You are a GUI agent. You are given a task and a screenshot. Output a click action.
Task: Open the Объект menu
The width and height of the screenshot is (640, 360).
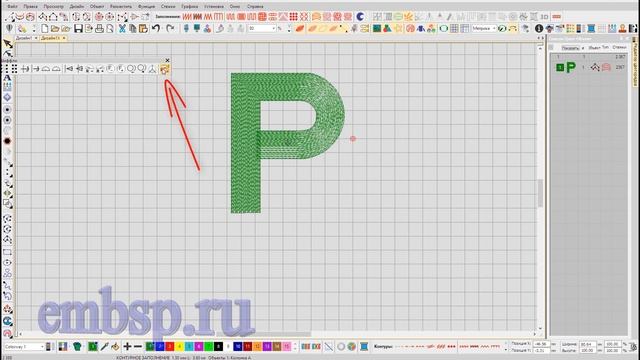[97, 7]
